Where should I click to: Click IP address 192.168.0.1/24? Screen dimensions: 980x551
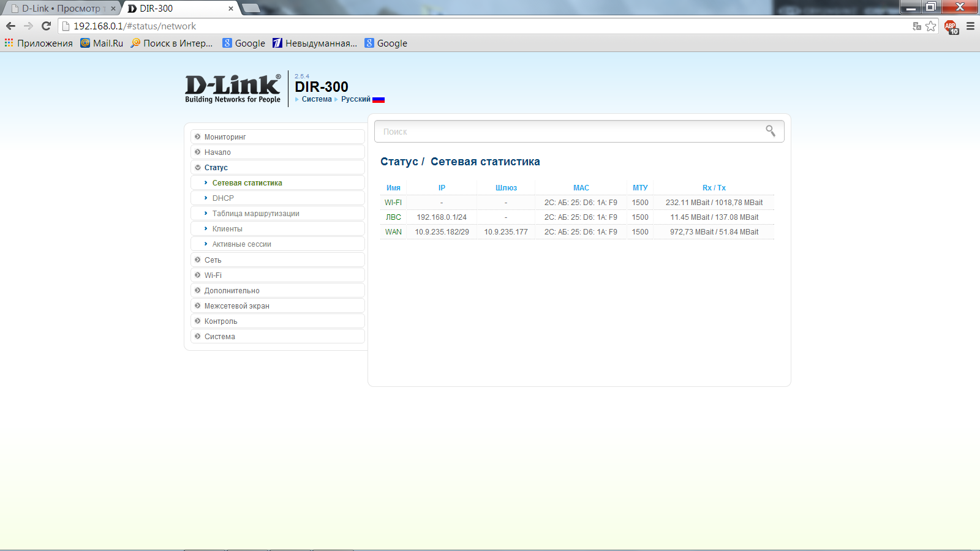coord(442,217)
